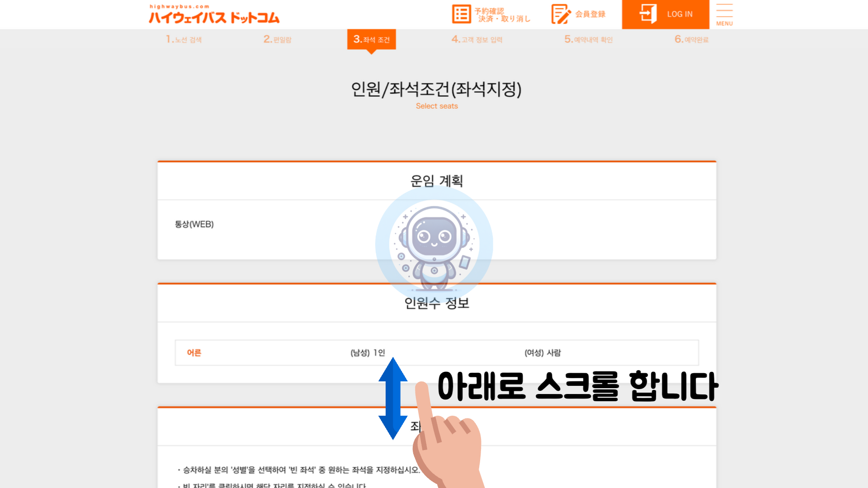Click step 6.예약완료
Viewport: 868px width, 488px height.
tap(691, 39)
